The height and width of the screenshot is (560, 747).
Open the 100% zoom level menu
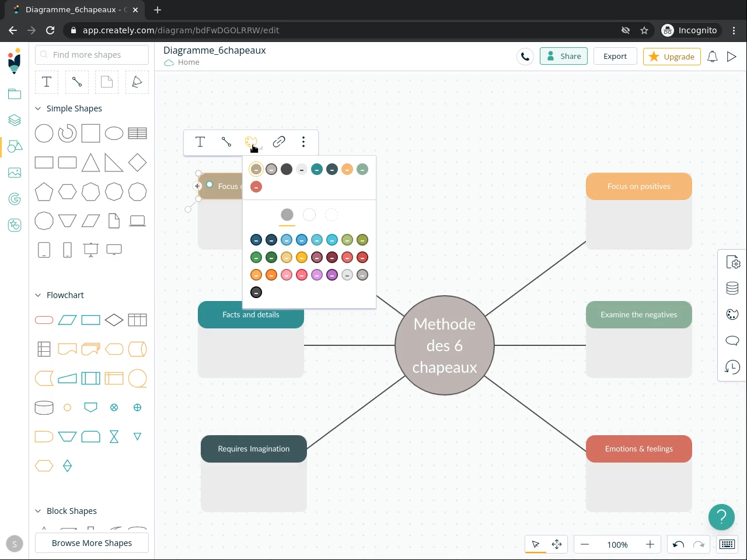pyautogui.click(x=617, y=545)
